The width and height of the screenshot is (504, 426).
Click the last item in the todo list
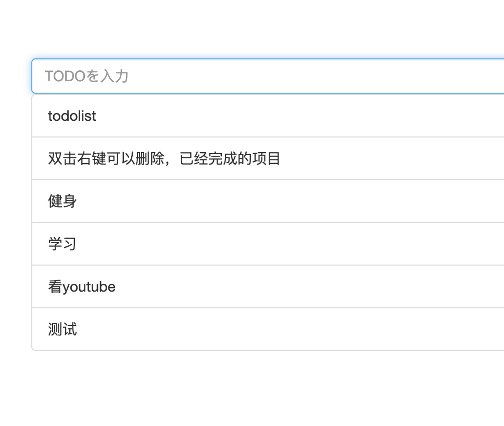[208, 329]
